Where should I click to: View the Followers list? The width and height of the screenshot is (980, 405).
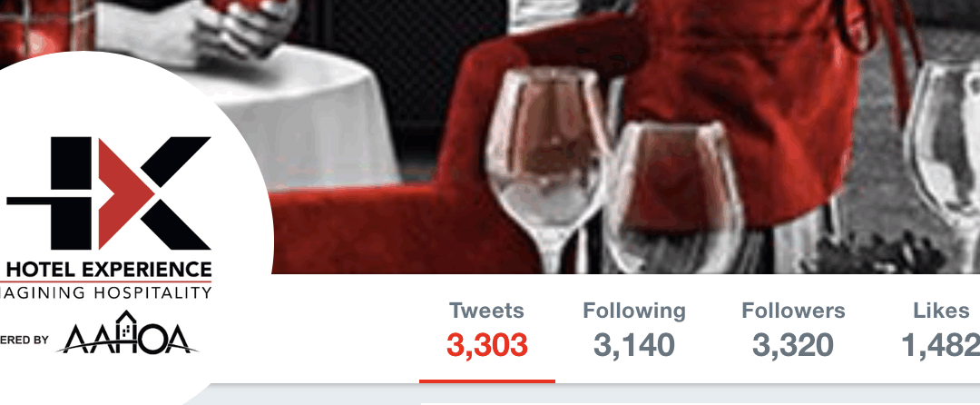(x=793, y=311)
